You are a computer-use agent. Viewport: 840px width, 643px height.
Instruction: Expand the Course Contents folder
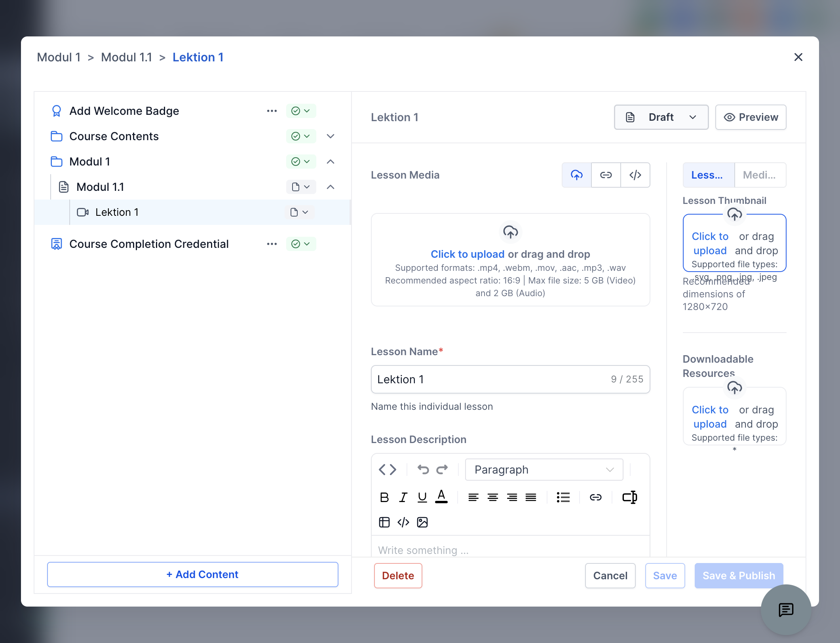click(x=331, y=136)
